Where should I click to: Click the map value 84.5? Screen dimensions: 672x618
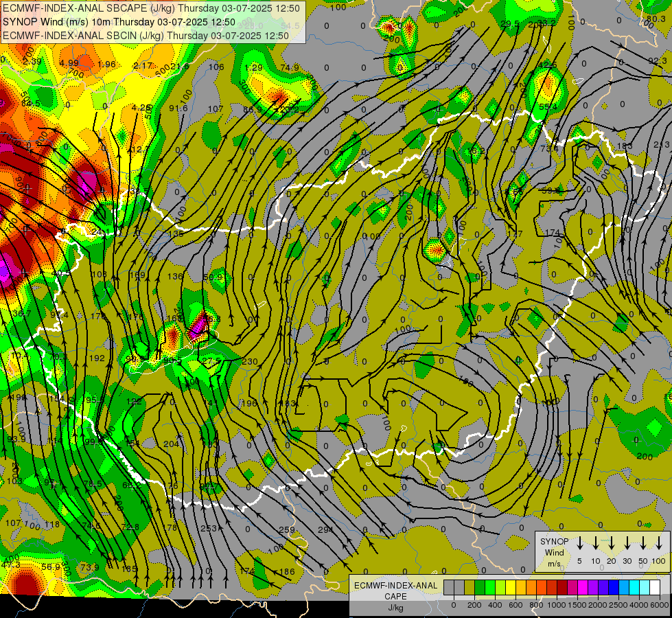[30, 104]
